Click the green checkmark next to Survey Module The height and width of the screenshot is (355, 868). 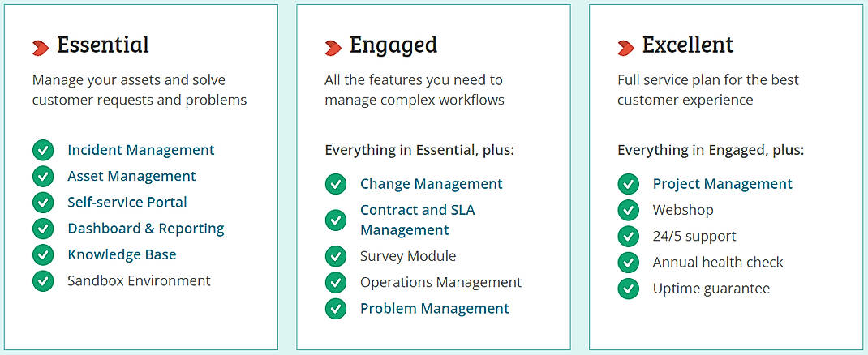click(336, 257)
